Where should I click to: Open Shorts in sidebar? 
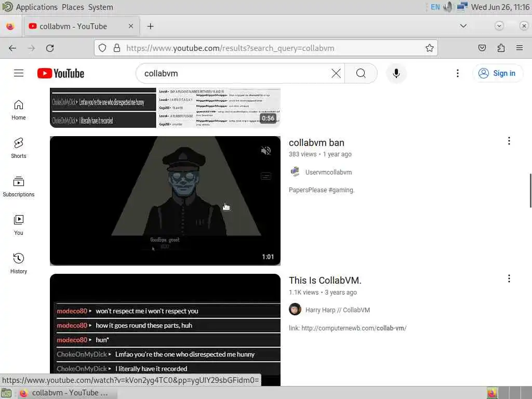click(19, 149)
